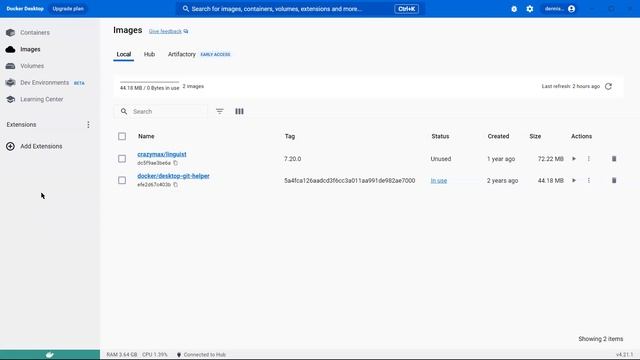
Task: Open Extensions three-dot menu
Action: pyautogui.click(x=88, y=125)
